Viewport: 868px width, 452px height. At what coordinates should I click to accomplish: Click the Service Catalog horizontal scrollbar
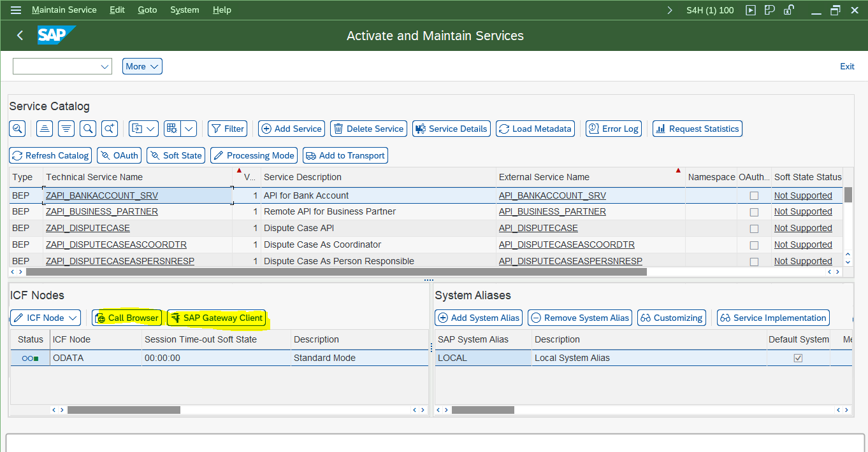[x=336, y=272]
